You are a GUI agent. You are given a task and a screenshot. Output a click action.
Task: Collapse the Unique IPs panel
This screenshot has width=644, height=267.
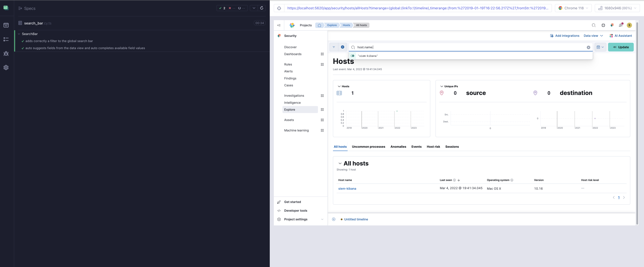(x=441, y=86)
